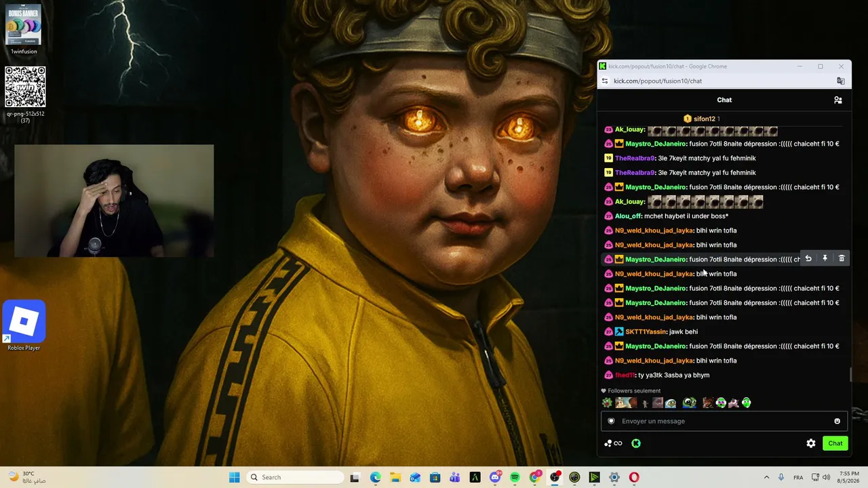
Task: Pick the cat emote in quick bar
Action: coord(734,403)
